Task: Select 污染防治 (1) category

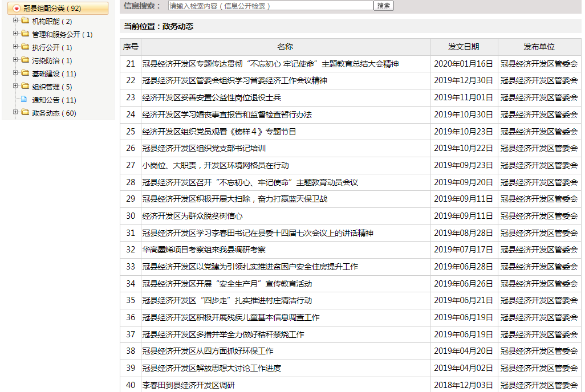Action: pos(52,60)
